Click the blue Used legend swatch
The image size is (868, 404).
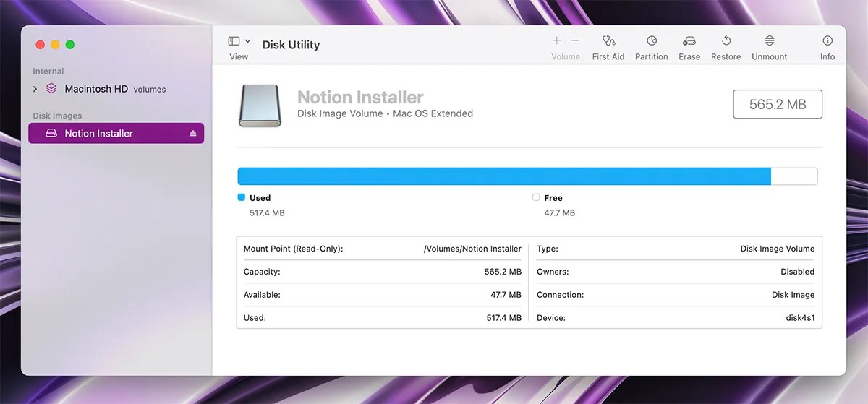pos(242,197)
